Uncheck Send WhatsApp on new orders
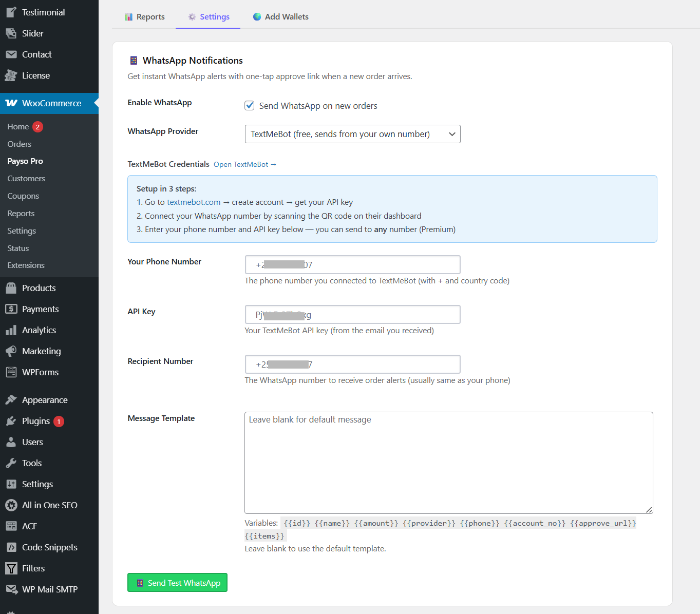 point(249,105)
